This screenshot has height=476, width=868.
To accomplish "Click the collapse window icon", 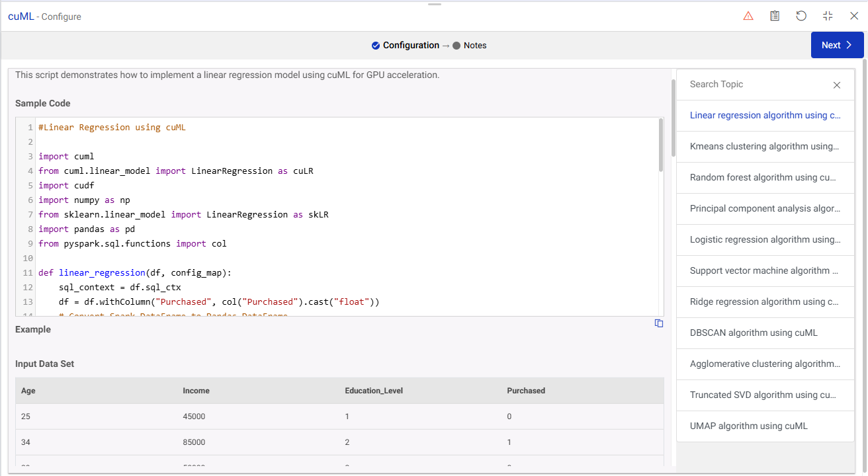I will pos(828,15).
